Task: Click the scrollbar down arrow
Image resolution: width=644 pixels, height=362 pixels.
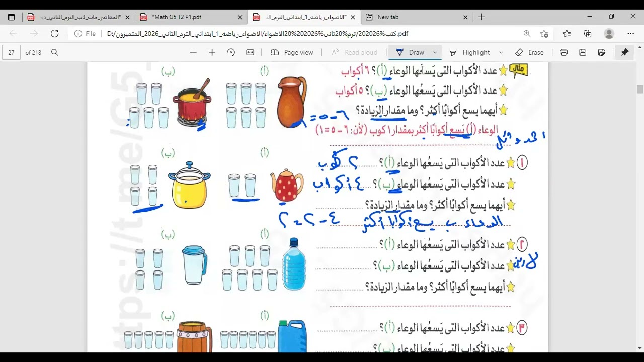Action: (640, 348)
